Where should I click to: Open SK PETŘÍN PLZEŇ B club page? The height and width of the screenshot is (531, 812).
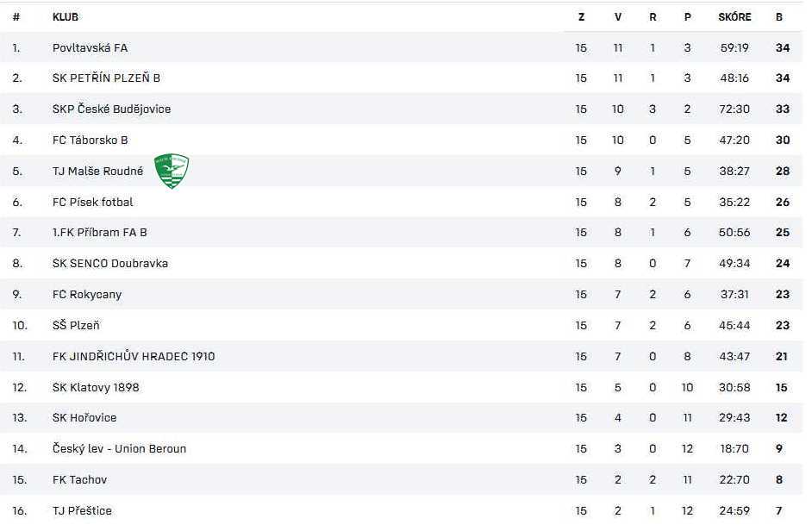(106, 78)
